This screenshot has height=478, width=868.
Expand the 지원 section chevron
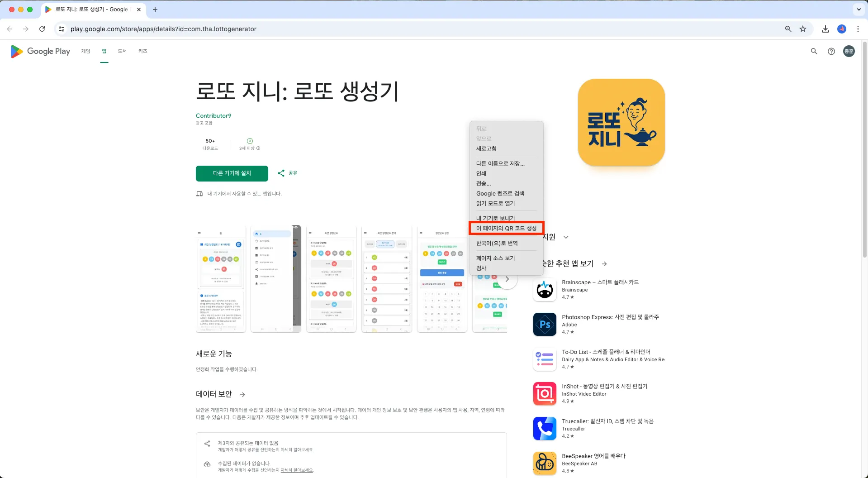pos(566,237)
